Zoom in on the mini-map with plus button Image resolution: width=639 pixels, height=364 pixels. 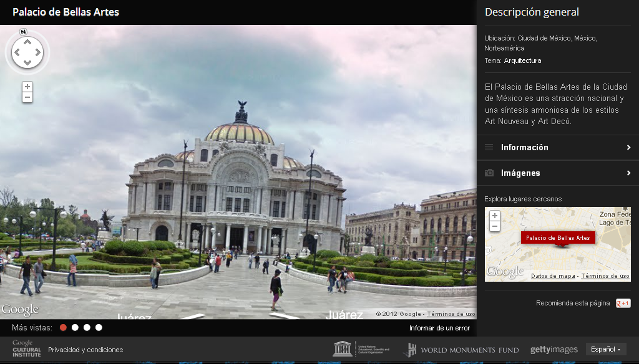pos(495,215)
